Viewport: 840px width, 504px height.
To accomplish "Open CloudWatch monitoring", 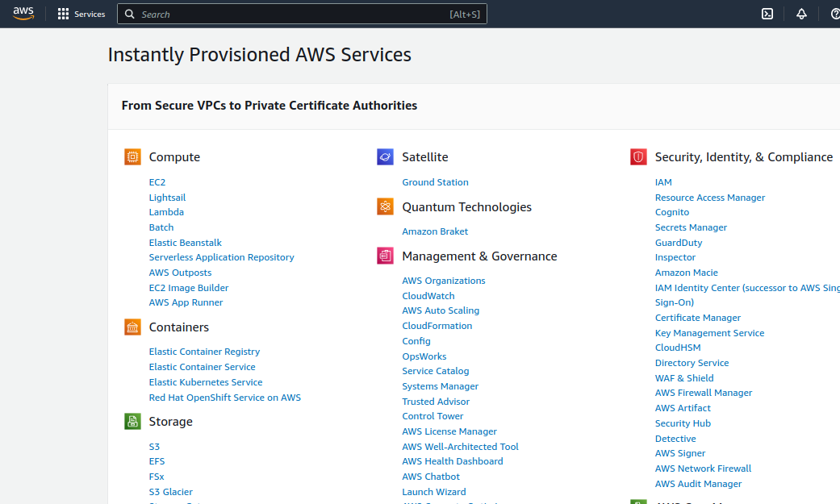I will [428, 296].
